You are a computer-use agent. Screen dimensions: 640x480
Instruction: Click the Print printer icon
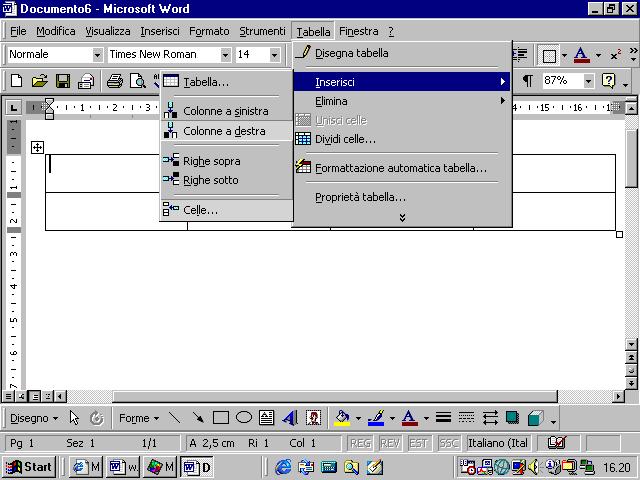pyautogui.click(x=115, y=81)
